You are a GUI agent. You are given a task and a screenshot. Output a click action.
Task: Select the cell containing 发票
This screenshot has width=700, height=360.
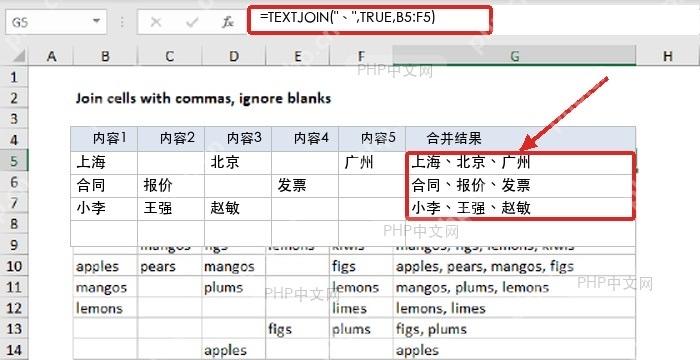coord(305,186)
